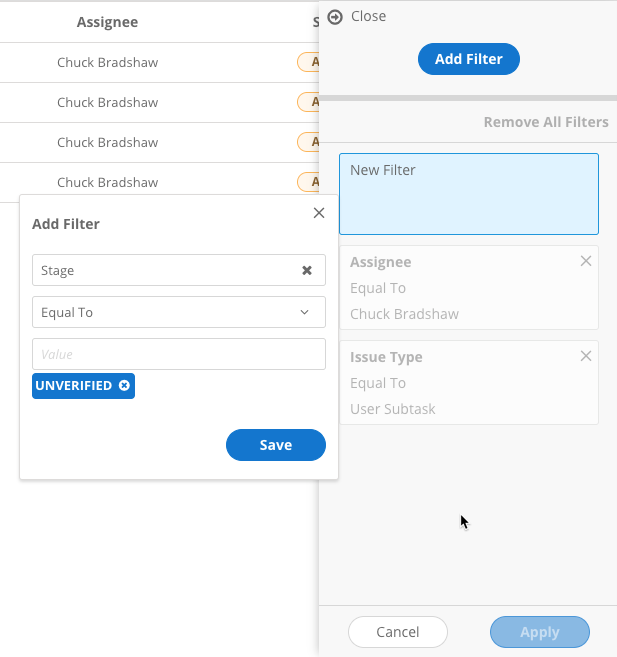Viewport: 617px width, 657px height.
Task: Cancel the filter changes
Action: 398,632
